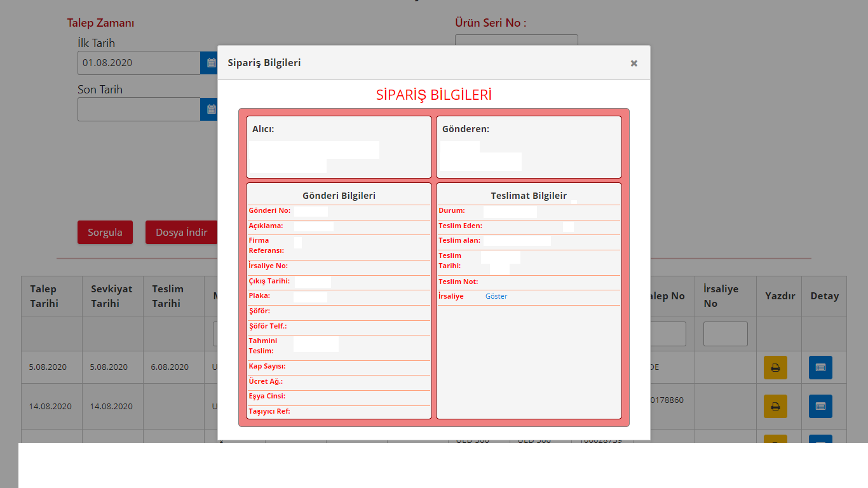868x488 pixels.
Task: Print the order dated 5.08.2020
Action: (x=775, y=367)
